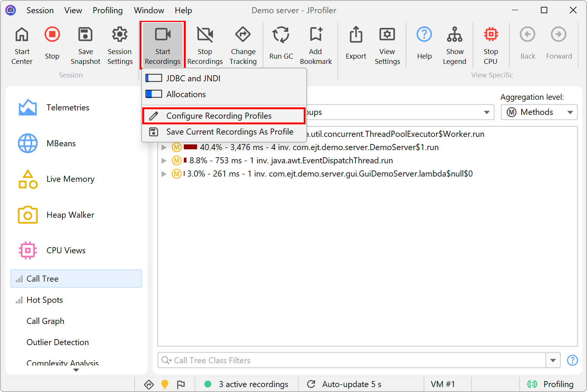Expand the EventDispatchThread.run tree node

[164, 161]
